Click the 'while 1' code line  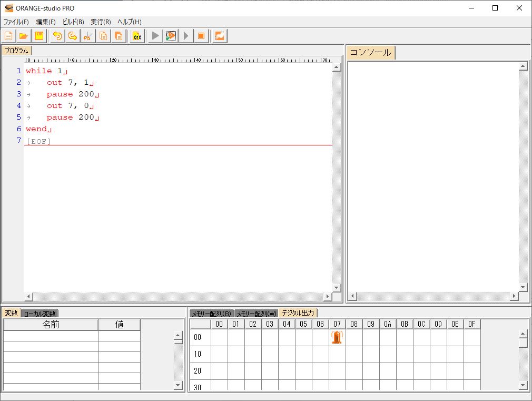[x=46, y=71]
